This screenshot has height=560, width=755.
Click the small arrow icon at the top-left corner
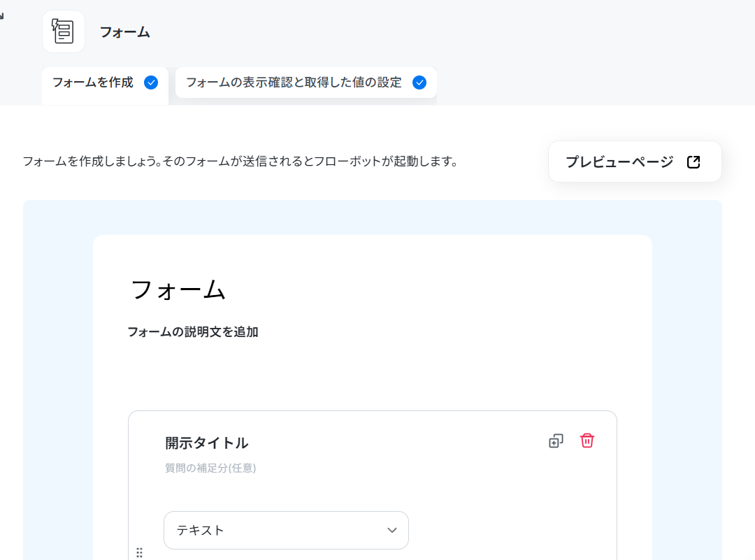click(1, 16)
